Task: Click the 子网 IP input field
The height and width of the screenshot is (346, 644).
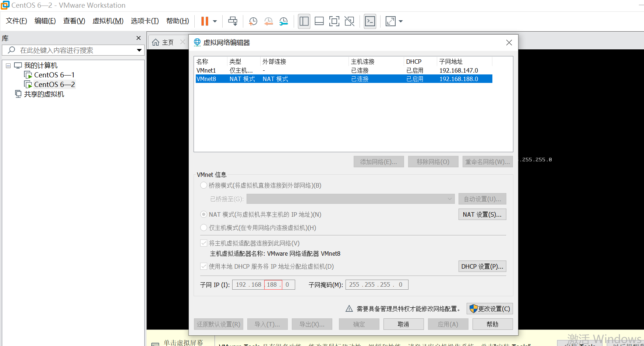Action: pos(263,284)
